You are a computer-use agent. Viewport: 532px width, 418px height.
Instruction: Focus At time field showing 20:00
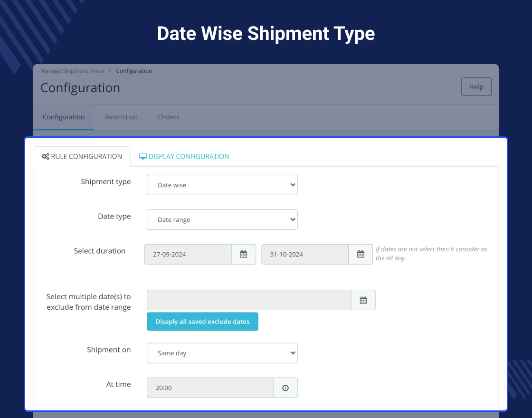point(210,388)
